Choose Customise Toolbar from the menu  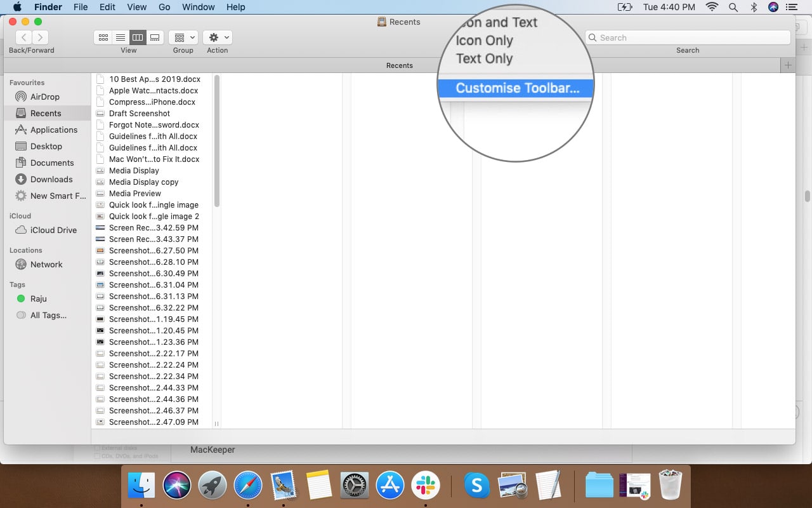(515, 88)
